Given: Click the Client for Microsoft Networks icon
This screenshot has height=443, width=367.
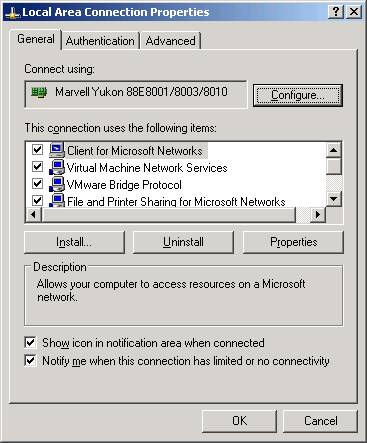Looking at the screenshot, I should (57, 150).
